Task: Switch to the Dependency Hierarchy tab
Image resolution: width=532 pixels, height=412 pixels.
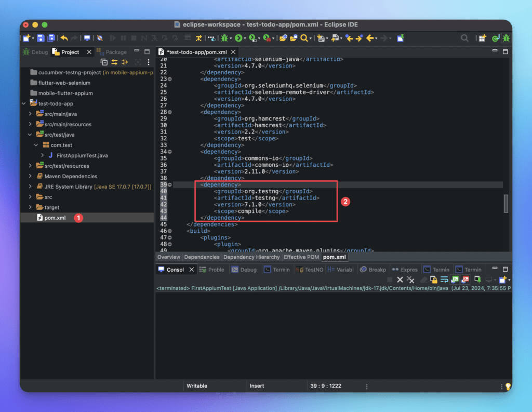Action: 251,257
